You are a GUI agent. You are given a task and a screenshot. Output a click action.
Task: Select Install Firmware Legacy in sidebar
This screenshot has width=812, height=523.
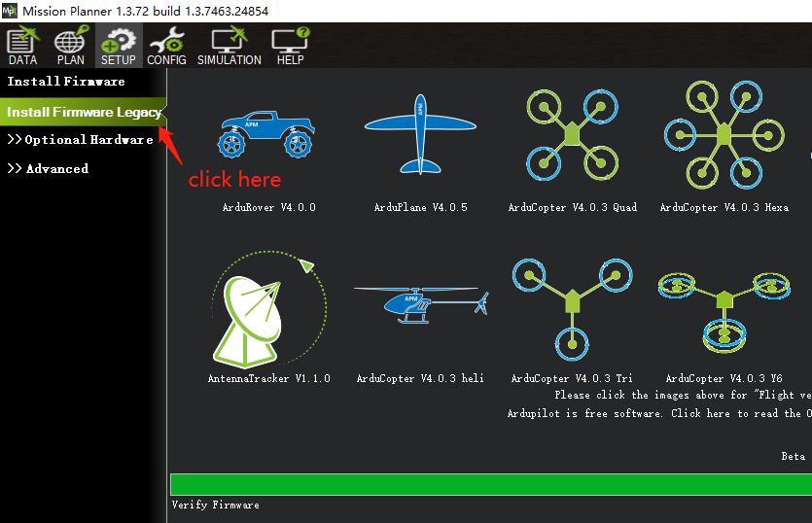[83, 112]
